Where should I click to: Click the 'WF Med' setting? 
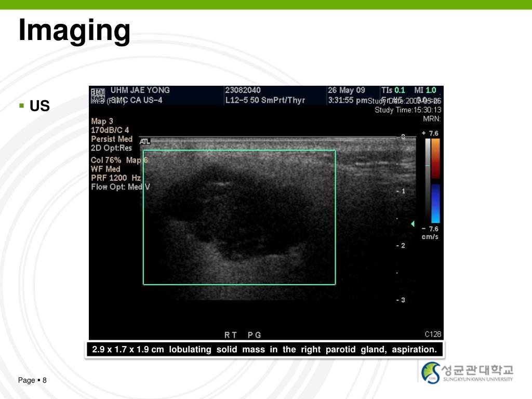point(105,169)
